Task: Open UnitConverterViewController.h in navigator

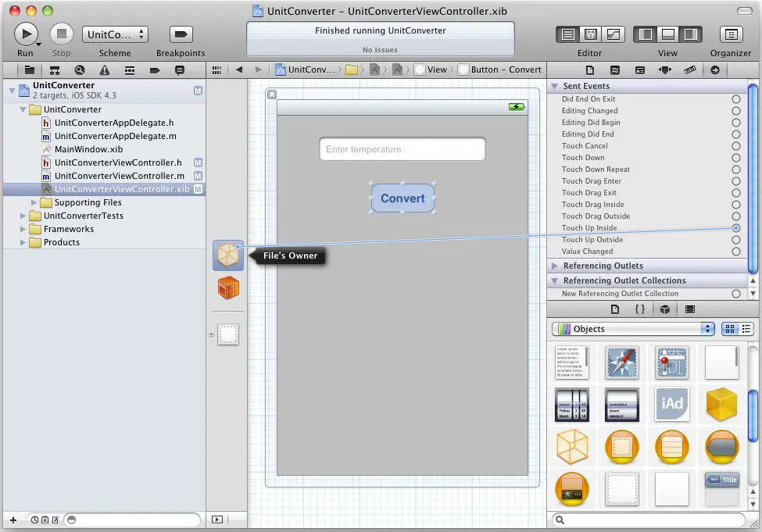Action: [x=117, y=162]
